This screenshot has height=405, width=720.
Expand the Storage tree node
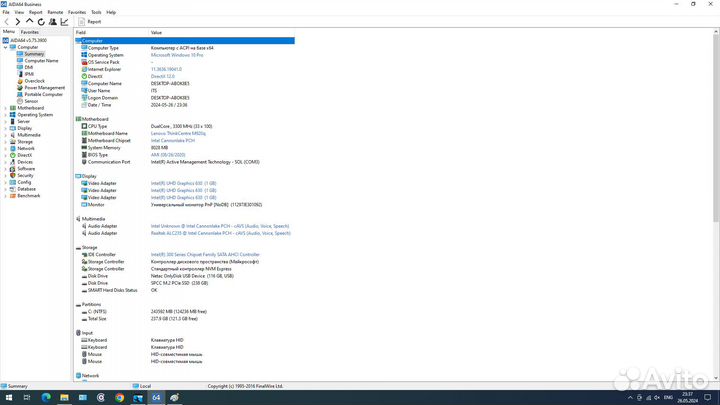point(6,142)
